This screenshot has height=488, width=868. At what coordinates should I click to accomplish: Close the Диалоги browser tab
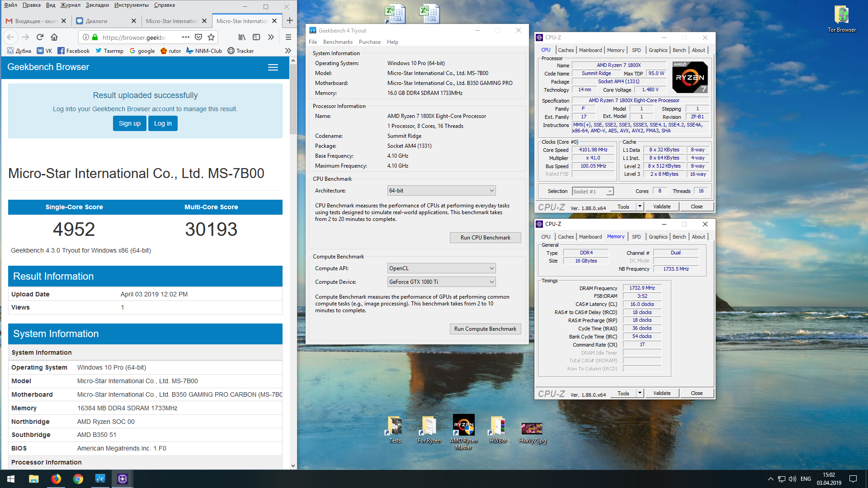(133, 21)
